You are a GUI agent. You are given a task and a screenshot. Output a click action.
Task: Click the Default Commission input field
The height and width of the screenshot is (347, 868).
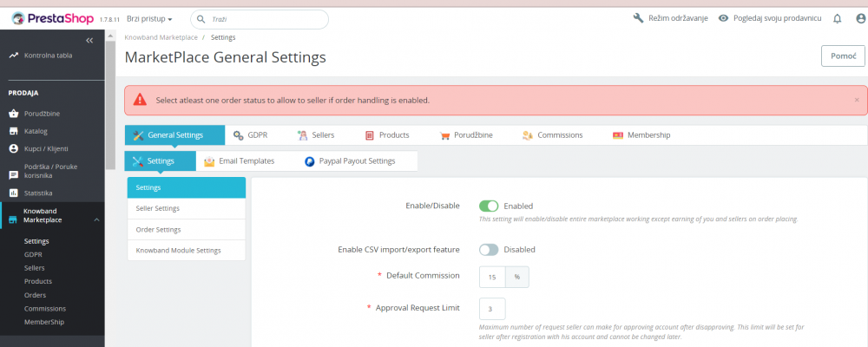pos(492,277)
